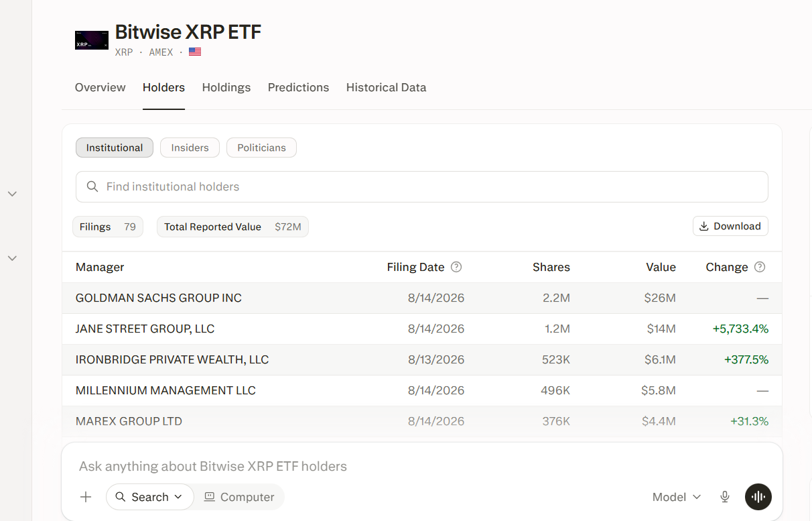Image resolution: width=812 pixels, height=521 pixels.
Task: Click the magnifier icon in holders search
Action: 92,186
